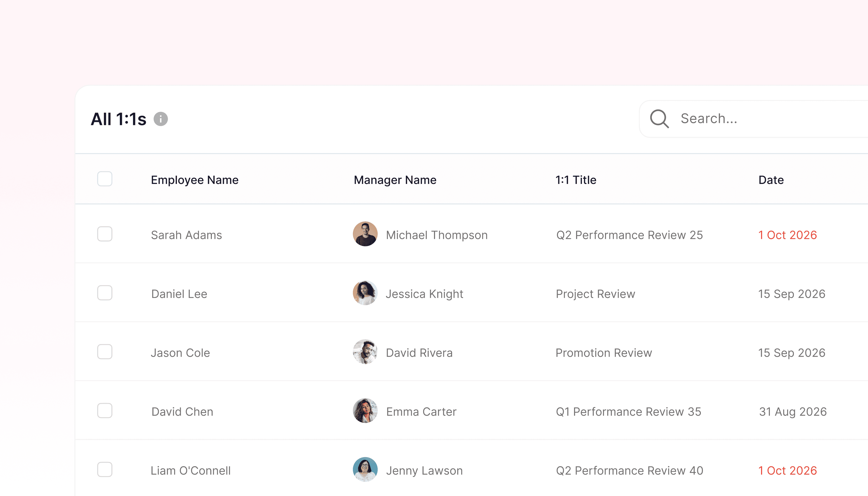Click Emma Carter's avatar photo
This screenshot has height=496, width=868.
365,411
